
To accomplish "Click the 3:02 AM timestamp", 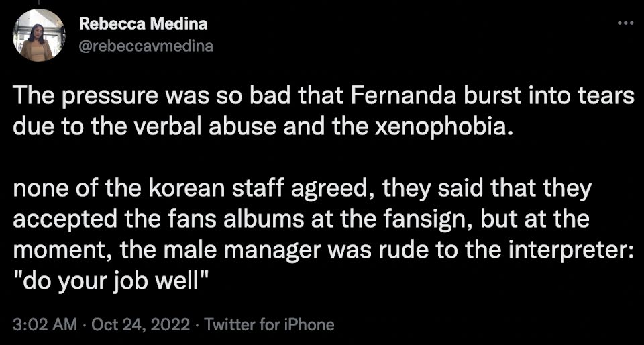I will click(45, 325).
